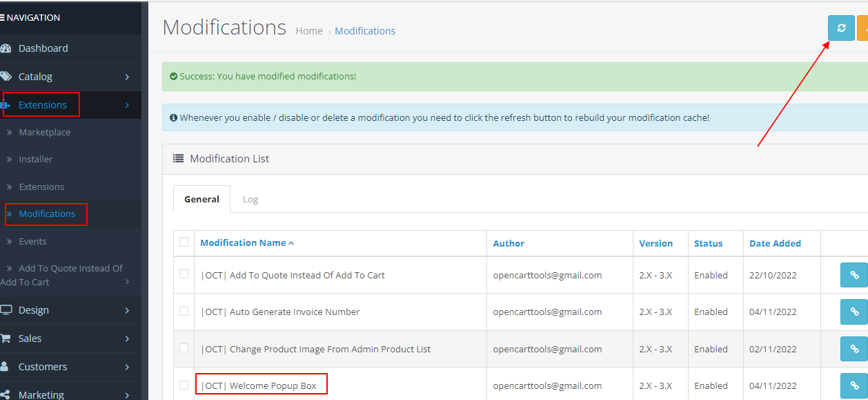Viewport: 868px width, 400px height.
Task: Sort table by Date Added column
Action: point(775,243)
